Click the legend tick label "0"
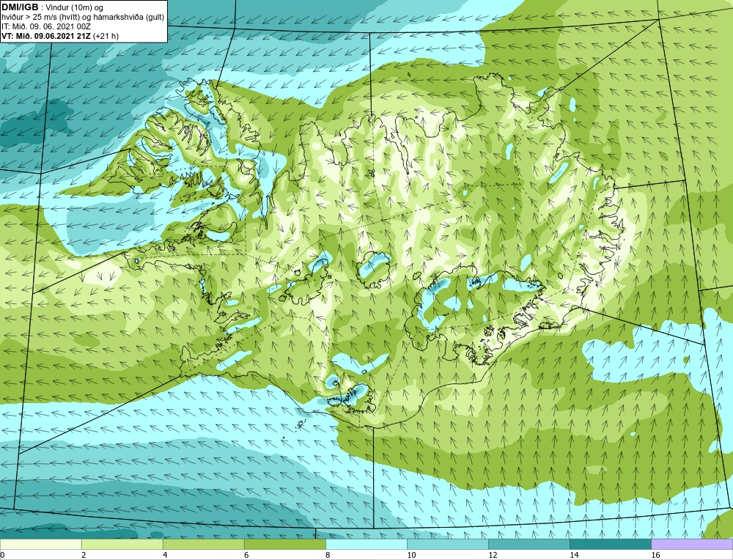The image size is (733, 560). coord(2,555)
